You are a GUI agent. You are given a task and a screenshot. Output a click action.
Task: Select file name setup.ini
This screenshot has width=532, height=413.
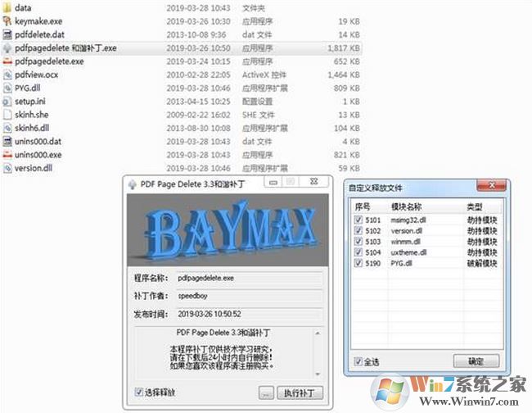(29, 102)
